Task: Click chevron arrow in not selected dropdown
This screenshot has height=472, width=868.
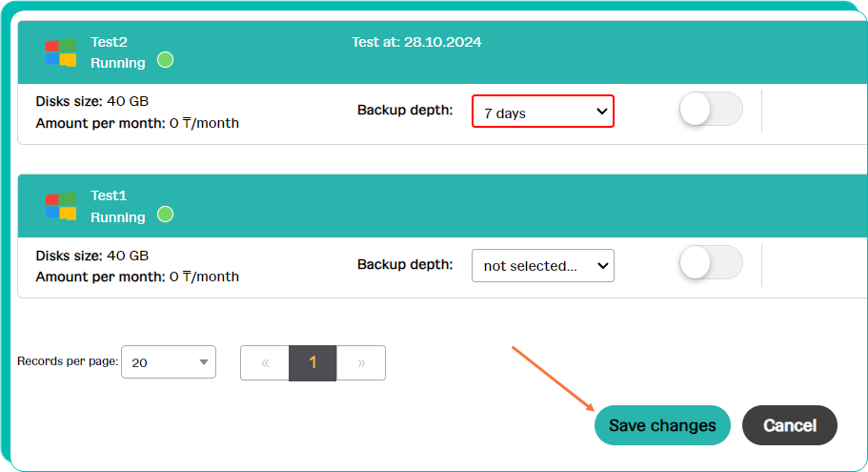Action: [x=602, y=265]
